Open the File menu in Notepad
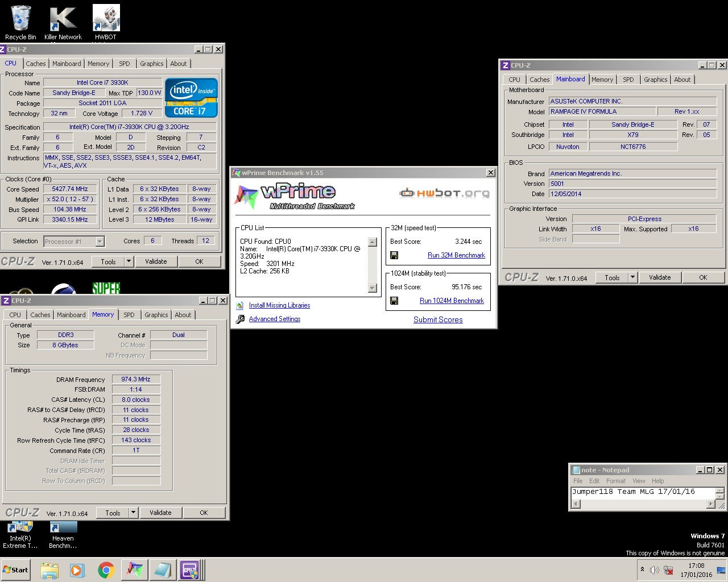This screenshot has height=582, width=728. click(x=578, y=481)
